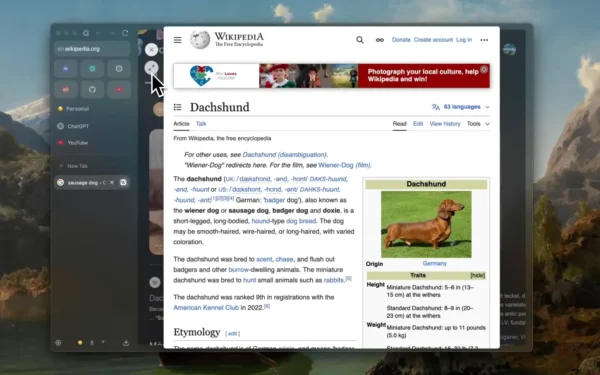Hide the Traits section in infobox

(478, 275)
